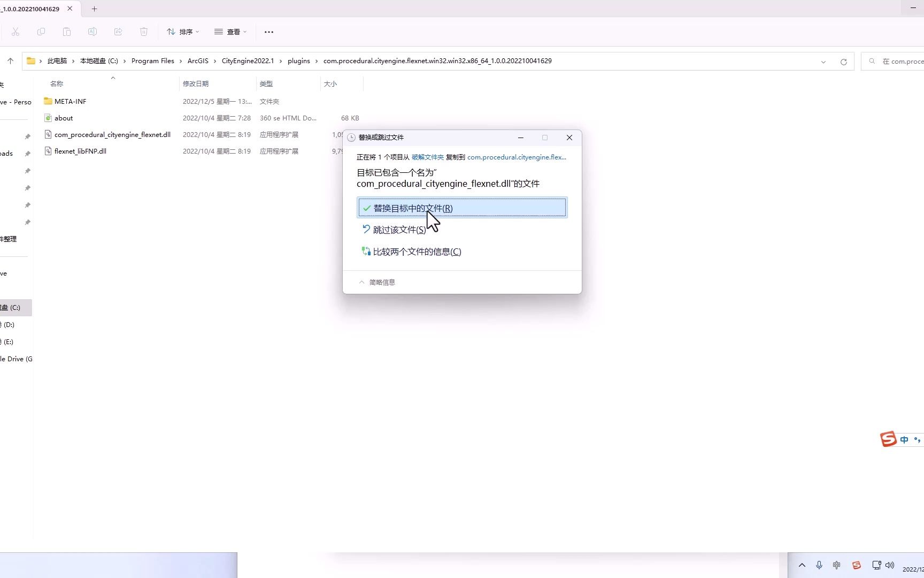This screenshot has height=578, width=924.
Task: Click the Delete trash icon
Action: click(144, 32)
